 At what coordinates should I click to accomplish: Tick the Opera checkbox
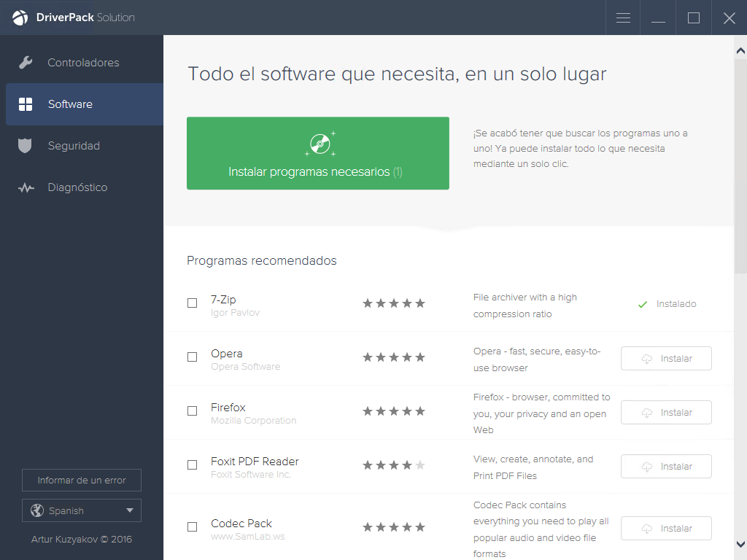coord(192,357)
